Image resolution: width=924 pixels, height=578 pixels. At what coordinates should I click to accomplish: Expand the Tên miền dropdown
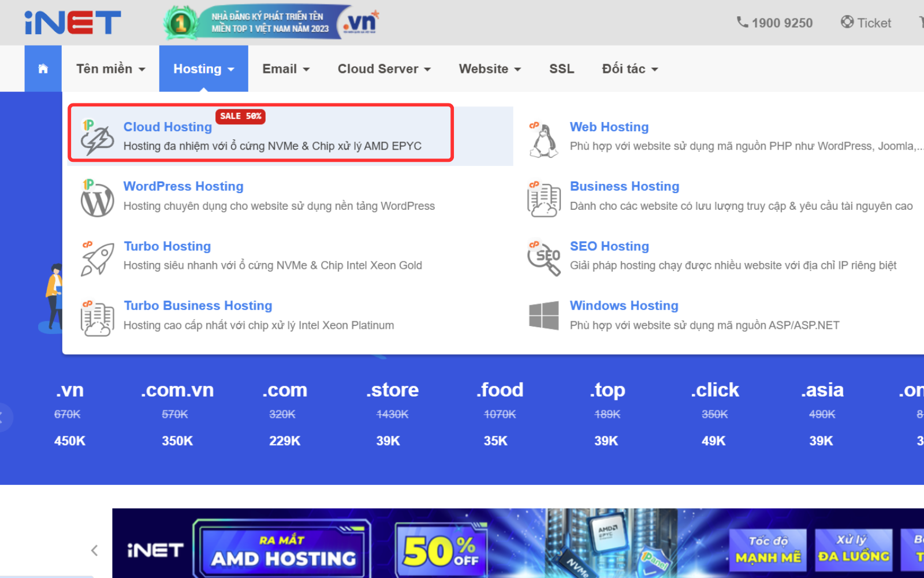[110, 69]
